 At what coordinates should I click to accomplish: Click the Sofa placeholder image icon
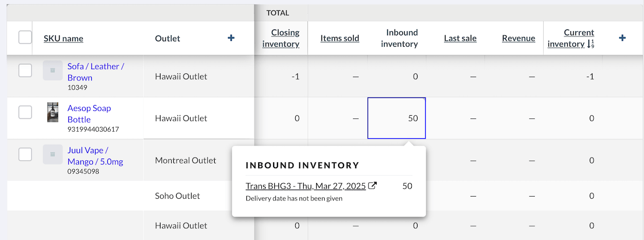click(52, 70)
